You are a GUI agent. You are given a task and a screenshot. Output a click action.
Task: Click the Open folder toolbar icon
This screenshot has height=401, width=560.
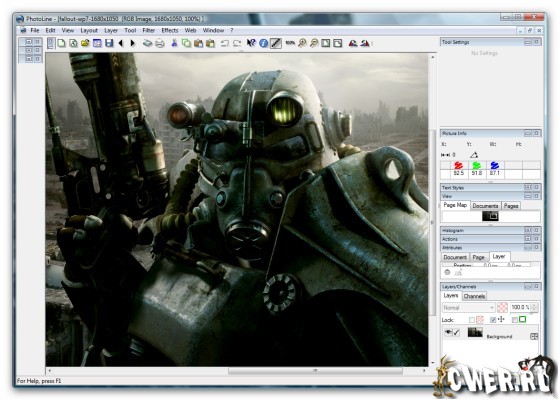[x=85, y=44]
